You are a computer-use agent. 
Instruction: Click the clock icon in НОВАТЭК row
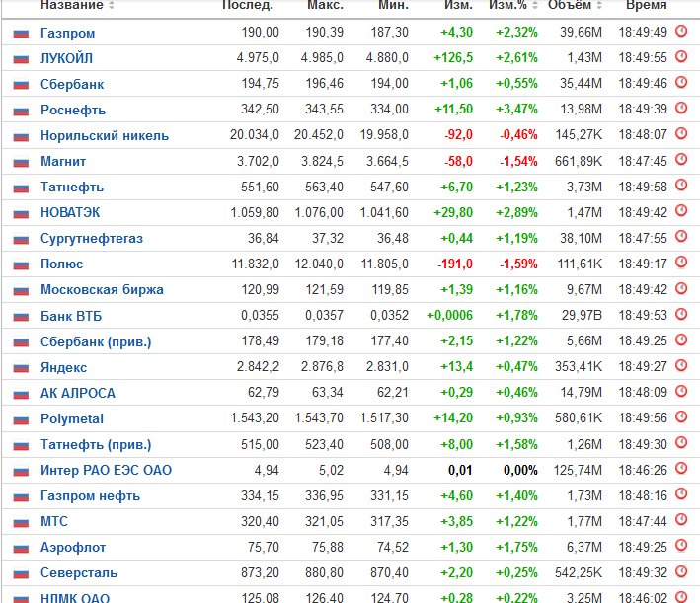click(681, 210)
